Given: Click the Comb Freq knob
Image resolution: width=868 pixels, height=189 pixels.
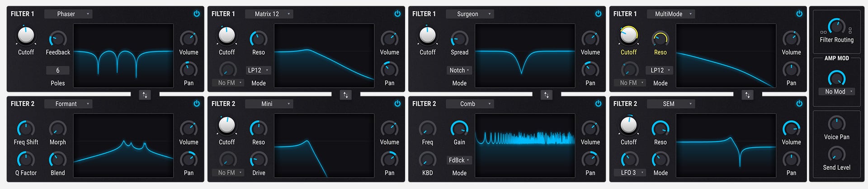Looking at the screenshot, I should coord(427,128).
